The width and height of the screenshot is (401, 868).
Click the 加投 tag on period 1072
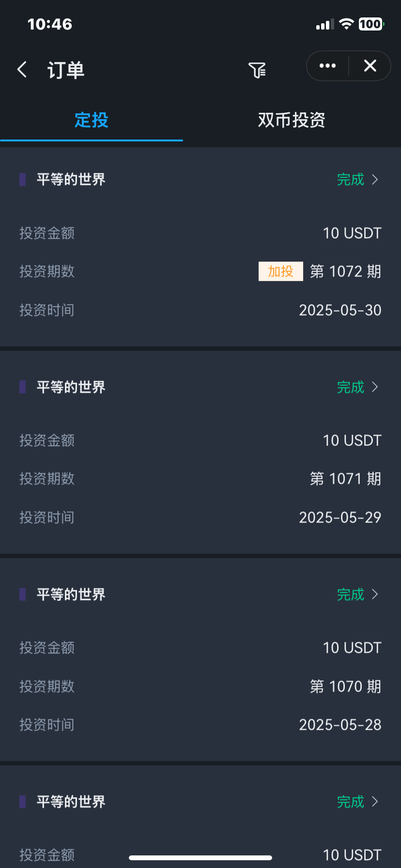(x=281, y=271)
